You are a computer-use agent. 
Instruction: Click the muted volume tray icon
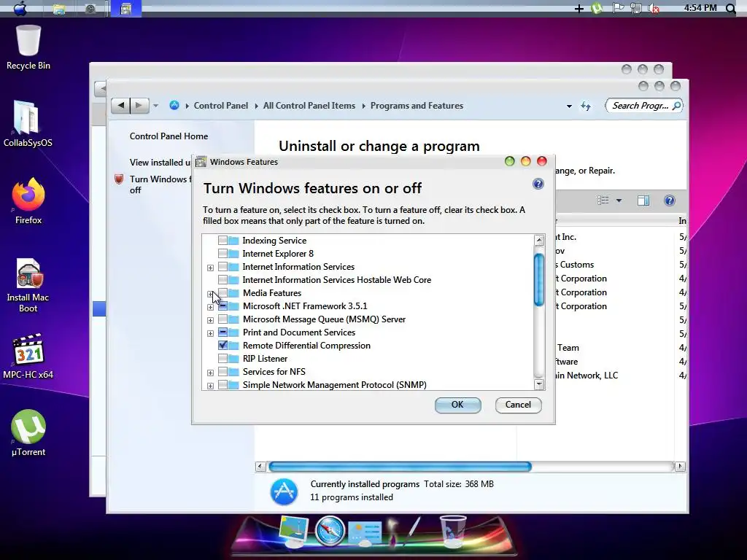[654, 9]
